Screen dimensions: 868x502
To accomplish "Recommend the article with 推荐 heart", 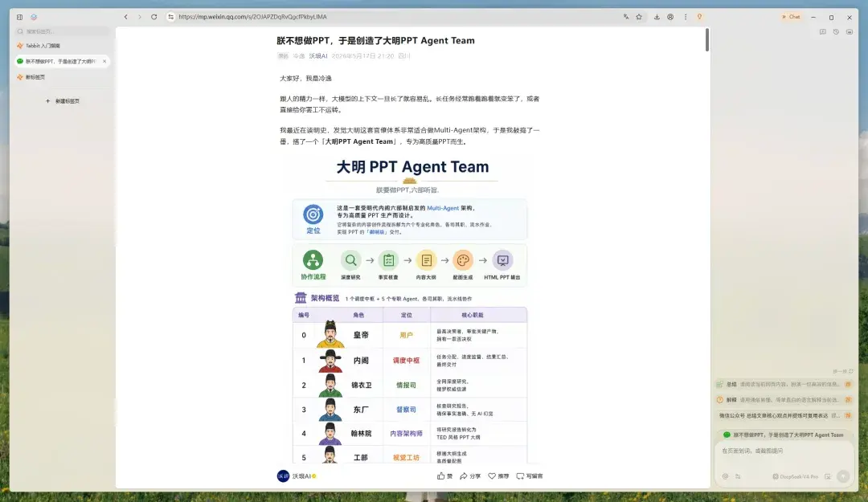I will [498, 476].
